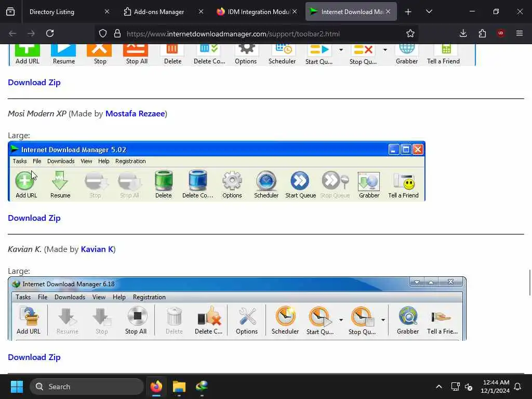This screenshot has width=532, height=399.
Task: Click Stop Queue dropdown arrow in Kavian K. toolbar
Action: coord(383,320)
